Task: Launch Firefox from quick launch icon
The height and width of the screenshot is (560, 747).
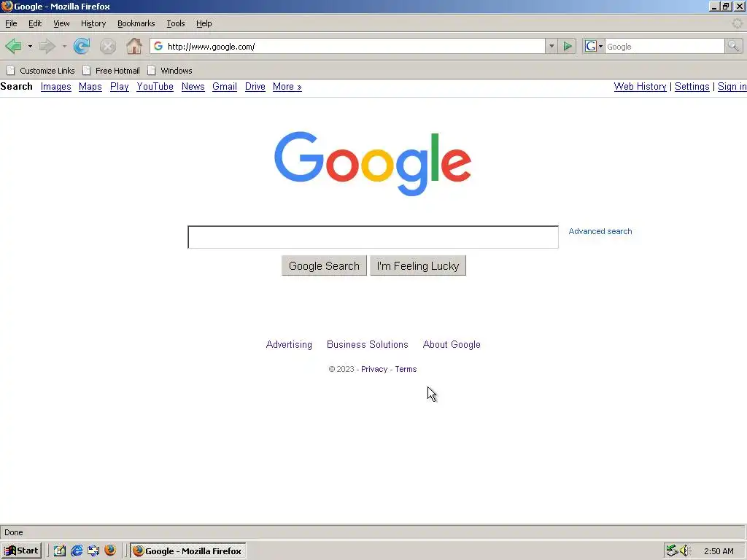Action: coord(110,551)
